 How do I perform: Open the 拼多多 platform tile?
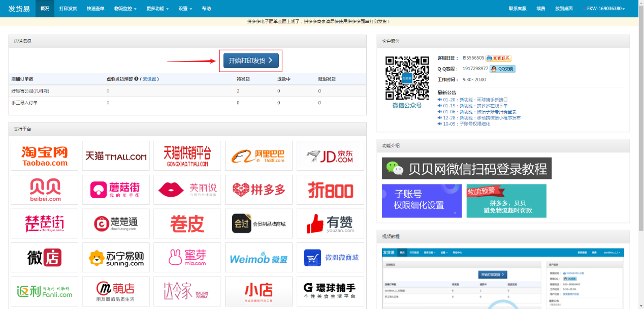259,190
